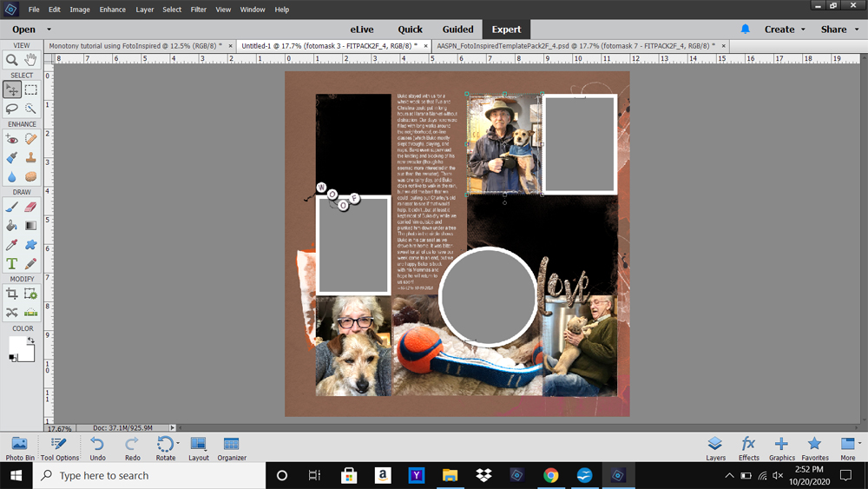Choose the Eraser tool

pos(31,207)
